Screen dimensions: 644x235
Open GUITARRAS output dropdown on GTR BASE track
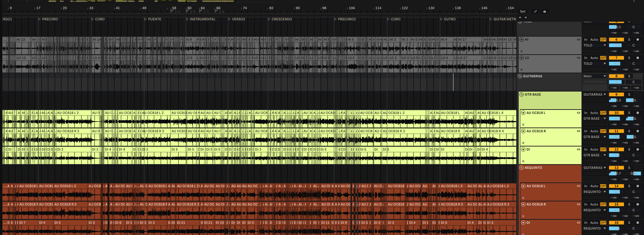tap(595, 95)
